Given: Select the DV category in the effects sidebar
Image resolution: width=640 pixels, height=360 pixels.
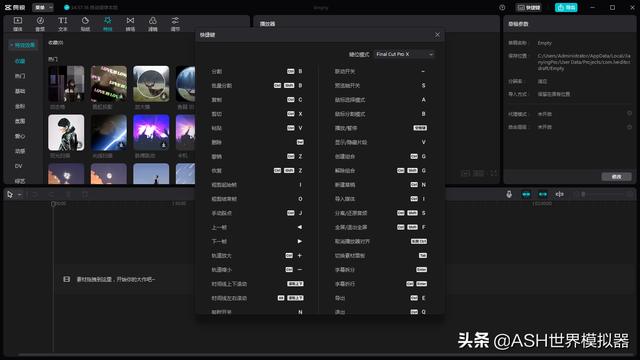Looking at the screenshot, I should [19, 166].
